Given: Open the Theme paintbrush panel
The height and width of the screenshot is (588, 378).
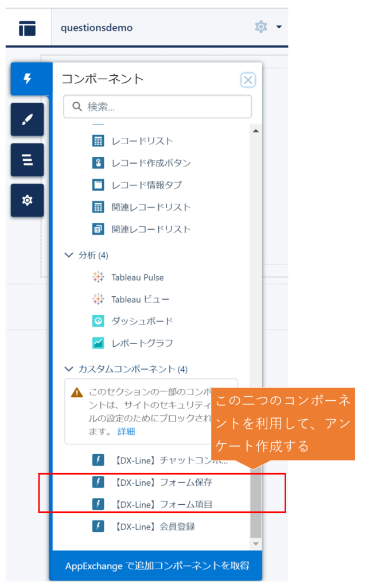Looking at the screenshot, I should [x=27, y=119].
